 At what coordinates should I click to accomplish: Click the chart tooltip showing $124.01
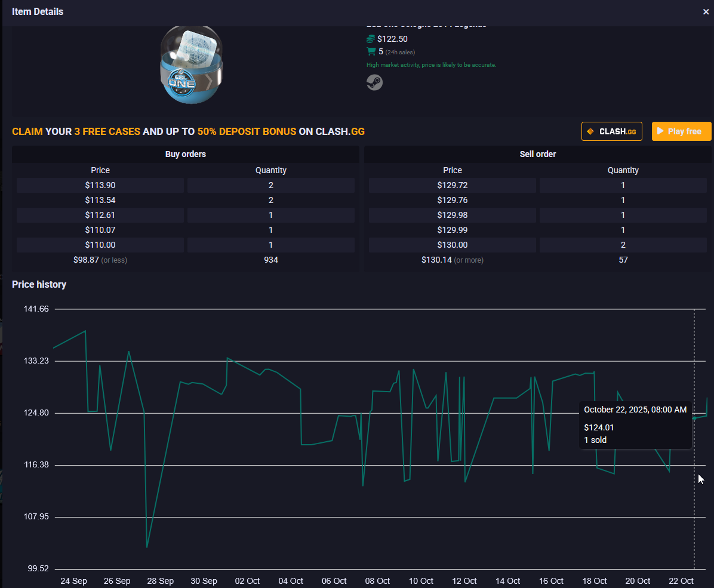635,425
